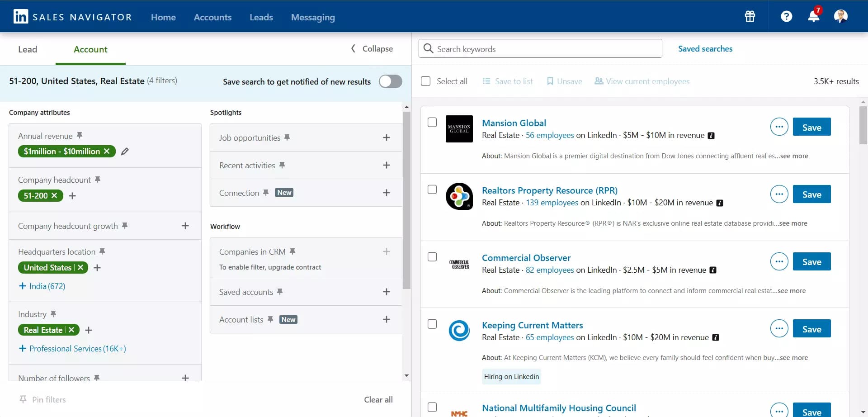Viewport: 868px width, 417px height.
Task: Add Professional Services (16K+) industry suggestion
Action: 72,348
